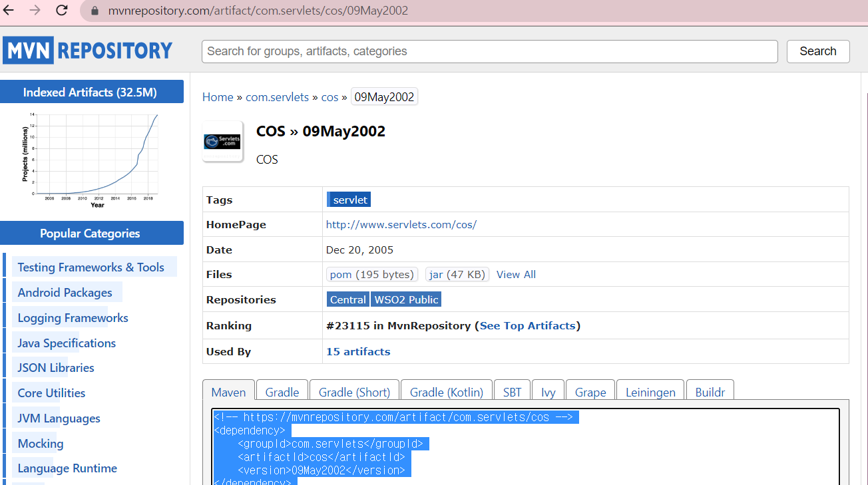Open the Language Runtime category
Screen dimensions: 868x485
tap(67, 468)
